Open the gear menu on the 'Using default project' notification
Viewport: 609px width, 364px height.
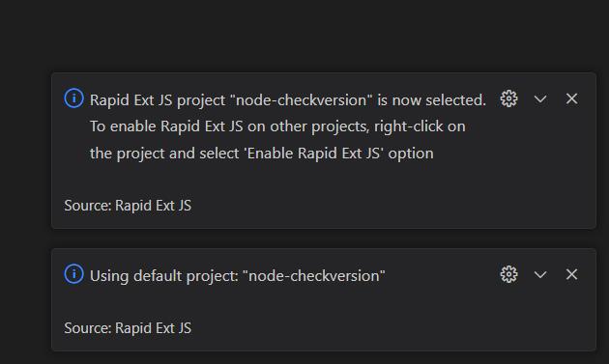point(508,275)
